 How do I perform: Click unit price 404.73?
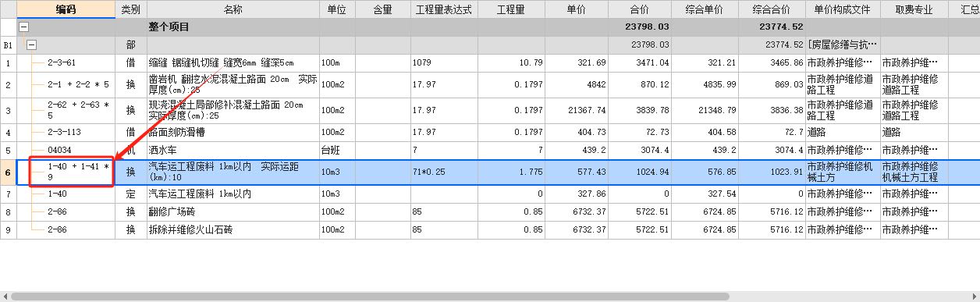coord(577,132)
